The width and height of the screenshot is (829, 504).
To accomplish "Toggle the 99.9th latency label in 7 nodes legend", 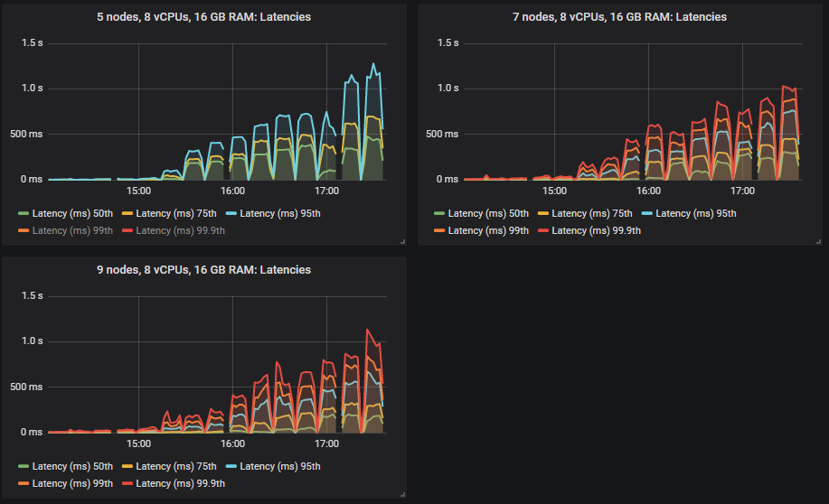I will tap(596, 230).
